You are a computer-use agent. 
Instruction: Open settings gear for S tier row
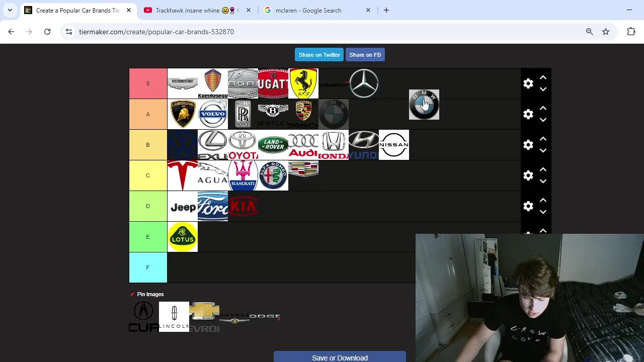(528, 83)
